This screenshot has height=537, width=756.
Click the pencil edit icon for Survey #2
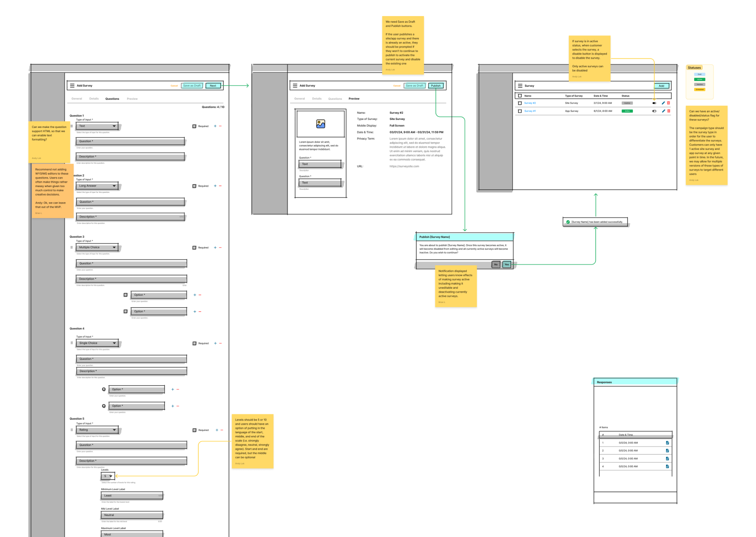663,103
